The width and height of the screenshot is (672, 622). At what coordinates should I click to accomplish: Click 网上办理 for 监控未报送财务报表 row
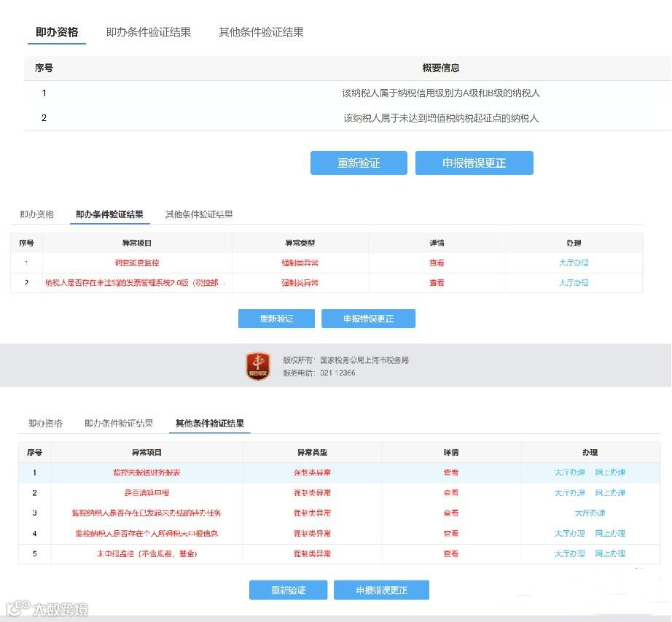point(610,473)
